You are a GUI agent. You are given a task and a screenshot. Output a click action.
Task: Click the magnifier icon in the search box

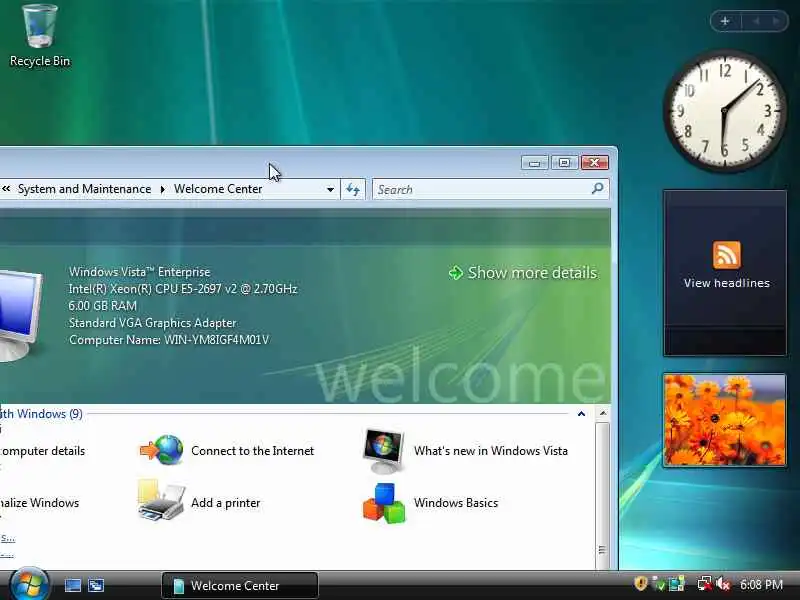(x=597, y=189)
